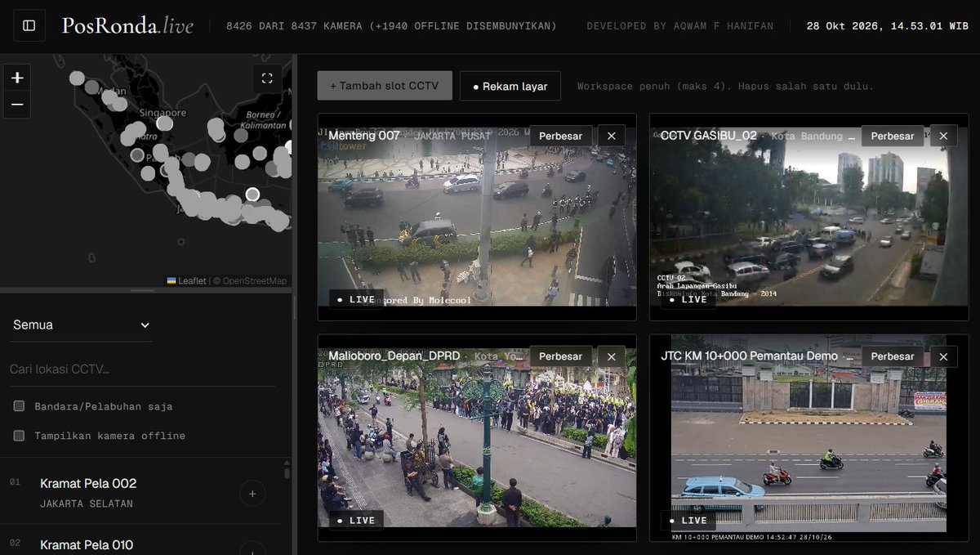Image resolution: width=980 pixels, height=555 pixels.
Task: Click the Singapore label on the map
Action: point(163,113)
